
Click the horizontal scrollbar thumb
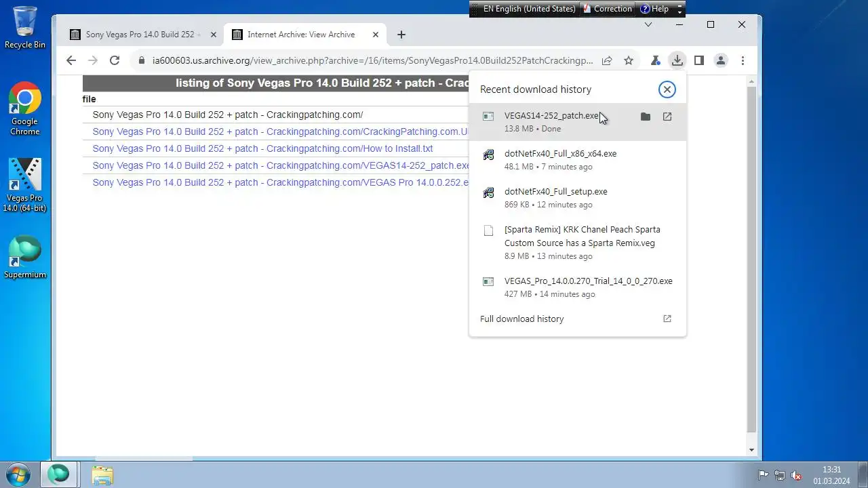144,459
